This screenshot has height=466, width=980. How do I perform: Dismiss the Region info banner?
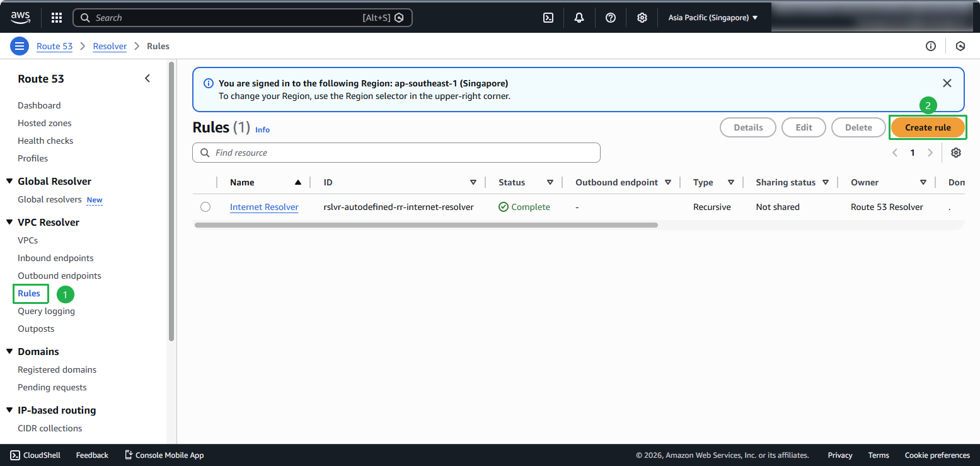(947, 83)
